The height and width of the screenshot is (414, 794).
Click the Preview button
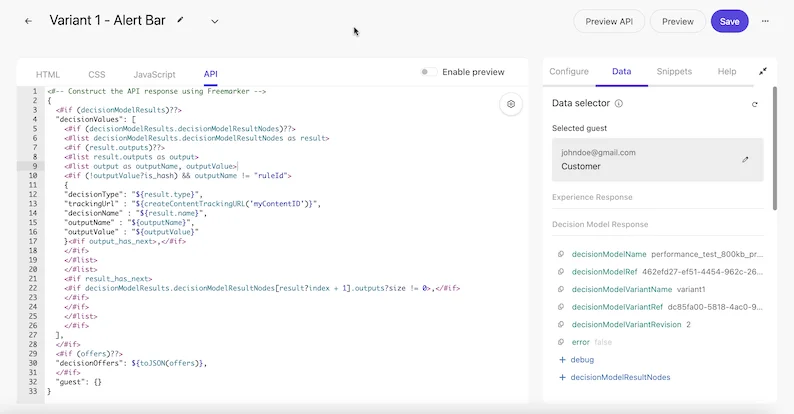pos(678,21)
